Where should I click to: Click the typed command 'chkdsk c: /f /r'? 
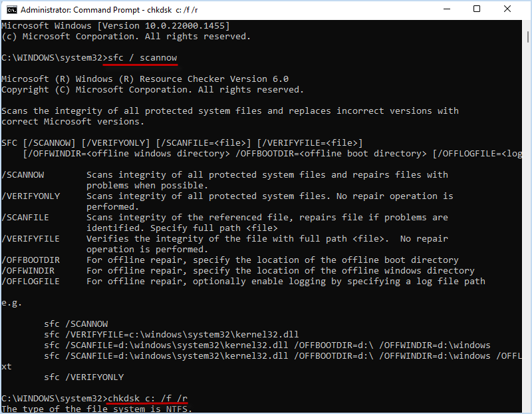click(x=148, y=399)
